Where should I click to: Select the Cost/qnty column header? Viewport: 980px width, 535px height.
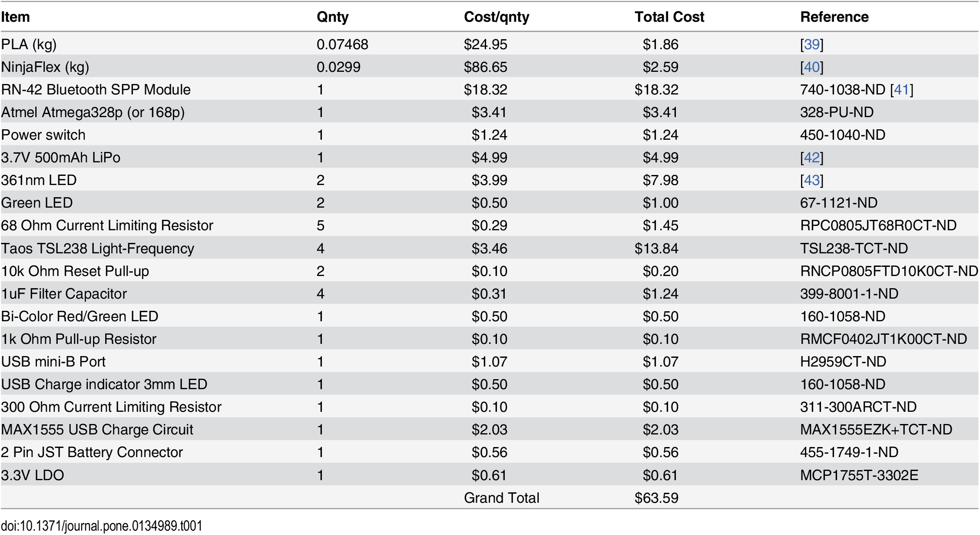(496, 17)
